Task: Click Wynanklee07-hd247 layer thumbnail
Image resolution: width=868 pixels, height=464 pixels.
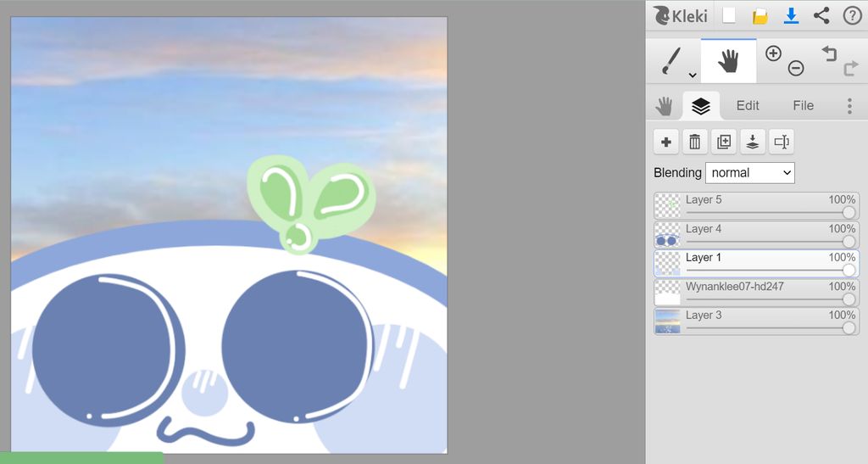Action: (x=668, y=292)
